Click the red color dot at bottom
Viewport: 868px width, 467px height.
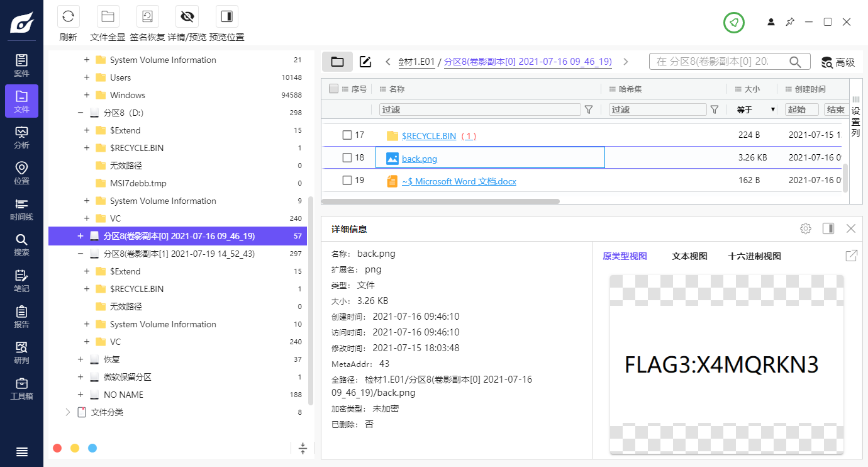(x=57, y=448)
